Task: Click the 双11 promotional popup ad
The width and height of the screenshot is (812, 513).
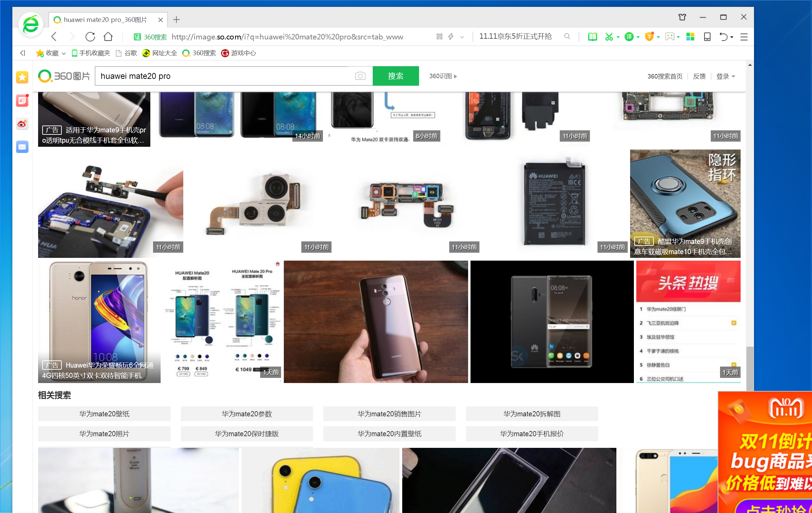Action: 765,452
